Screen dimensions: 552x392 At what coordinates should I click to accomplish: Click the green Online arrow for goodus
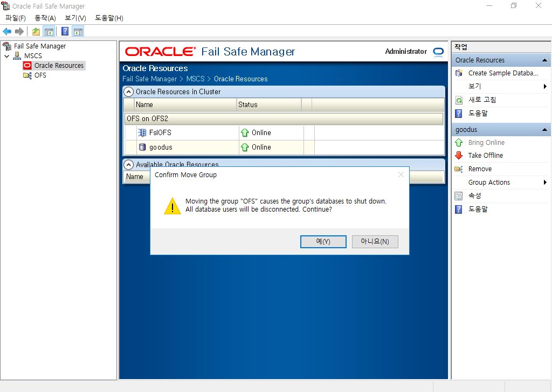click(245, 148)
